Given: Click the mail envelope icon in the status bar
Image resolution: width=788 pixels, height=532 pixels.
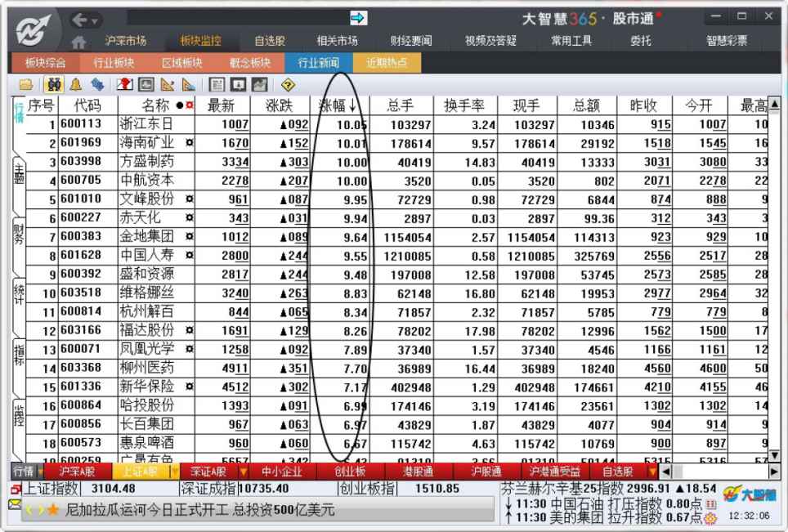Looking at the screenshot, I should tap(15, 504).
